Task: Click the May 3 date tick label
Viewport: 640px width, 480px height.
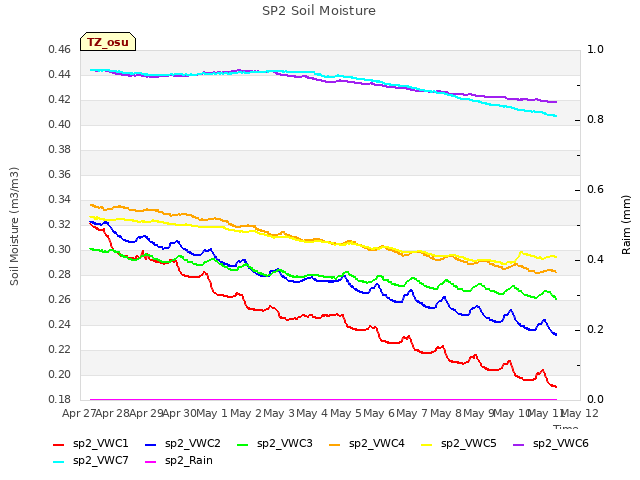Action: click(x=279, y=413)
